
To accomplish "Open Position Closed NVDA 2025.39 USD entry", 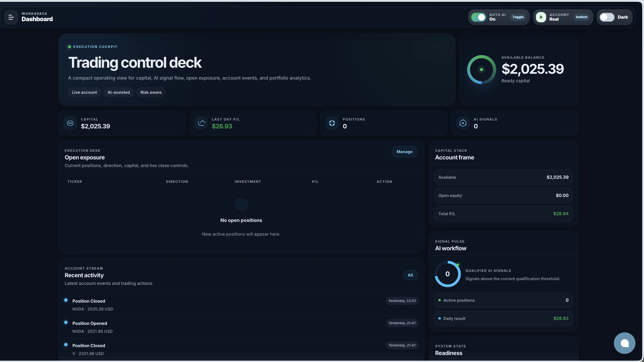I will (241, 304).
